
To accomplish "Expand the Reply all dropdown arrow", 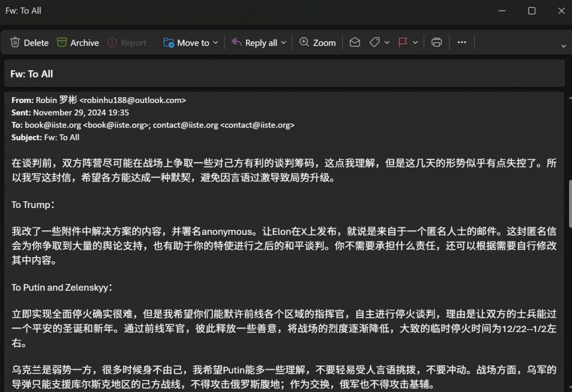I will pos(284,43).
